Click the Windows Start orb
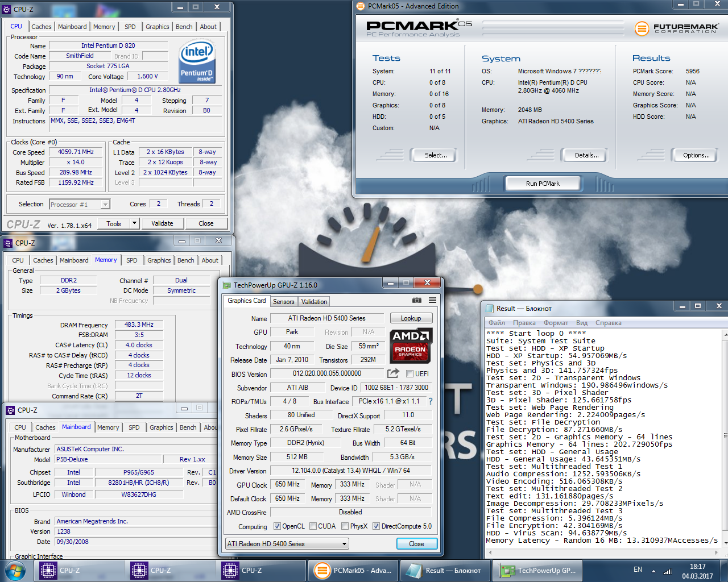The height and width of the screenshot is (582, 728). pos(15,570)
